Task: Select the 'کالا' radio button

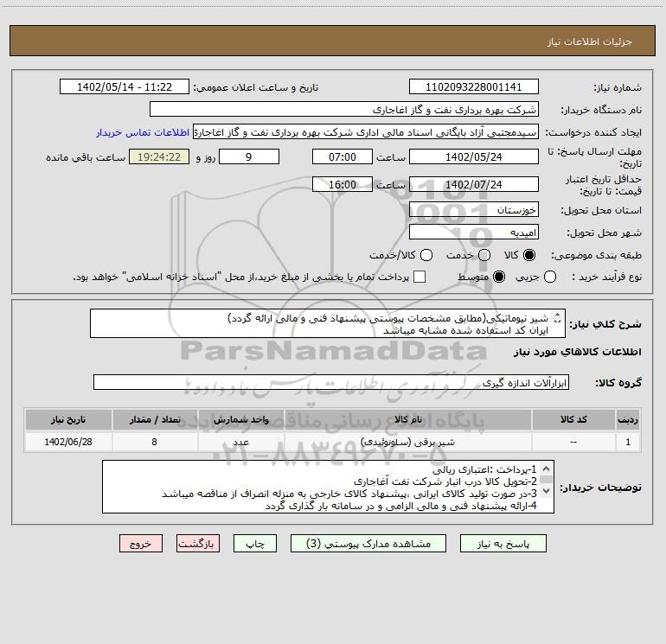Action: [529, 255]
